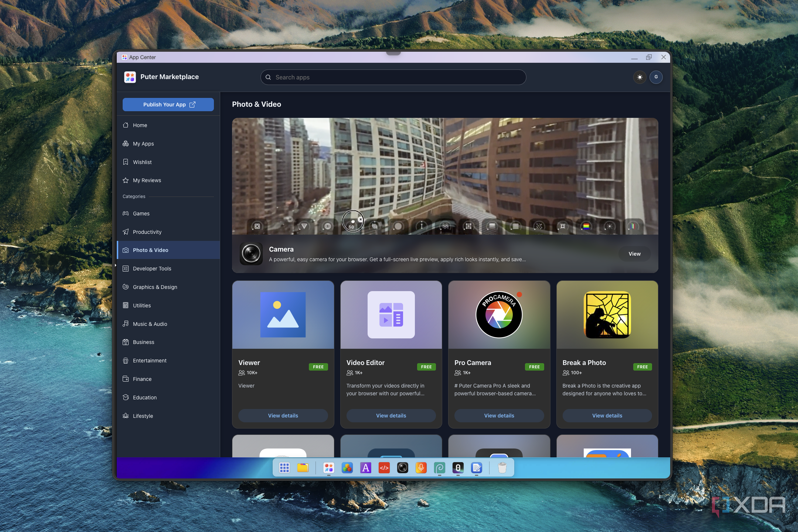Open the orange microphone recorder in dock
This screenshot has width=798, height=532.
421,468
